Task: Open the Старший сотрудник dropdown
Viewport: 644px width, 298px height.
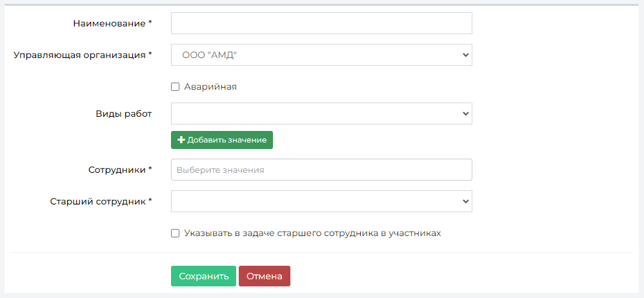Action: point(321,201)
